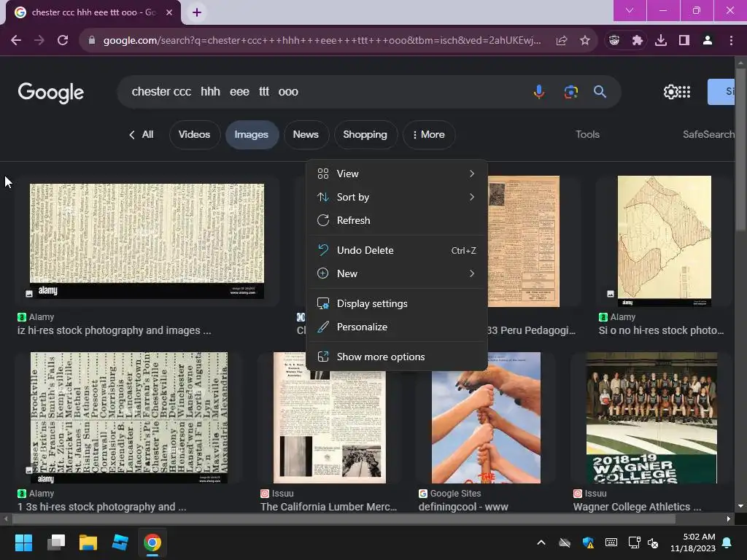Expand the New submenu
The image size is (747, 560).
coord(396,274)
